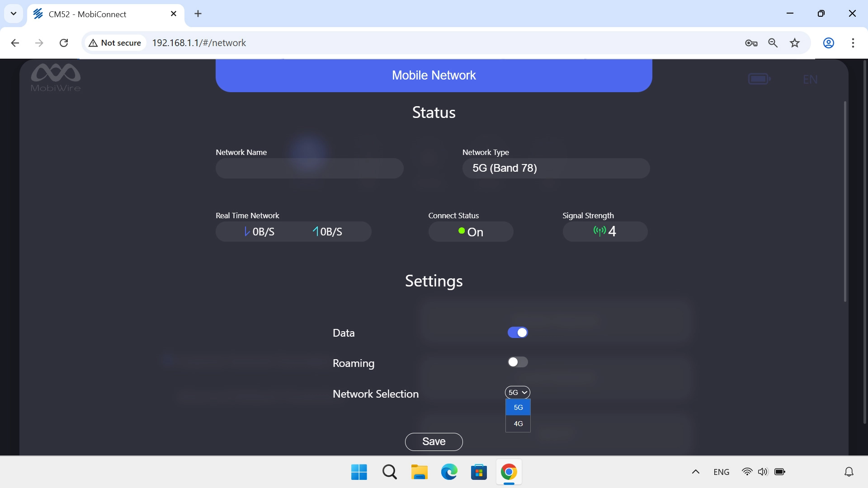Screen dimensions: 868x488
Task: Bookmark the page with the star icon
Action: (794, 43)
